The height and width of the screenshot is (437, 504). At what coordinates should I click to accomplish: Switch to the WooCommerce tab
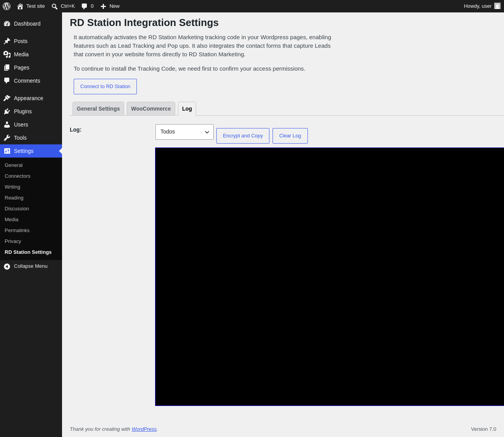tap(151, 109)
